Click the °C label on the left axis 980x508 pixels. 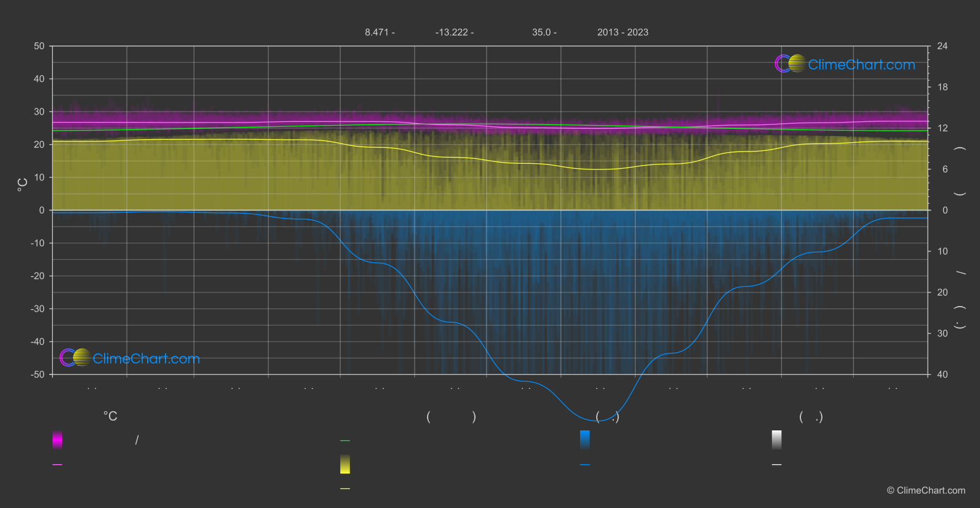pyautogui.click(x=23, y=185)
